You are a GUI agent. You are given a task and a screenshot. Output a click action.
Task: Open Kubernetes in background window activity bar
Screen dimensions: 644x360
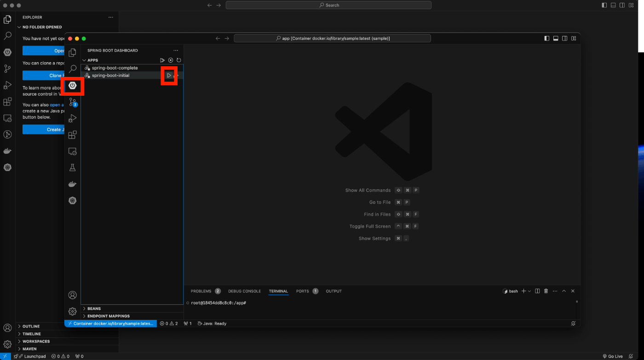tap(7, 167)
